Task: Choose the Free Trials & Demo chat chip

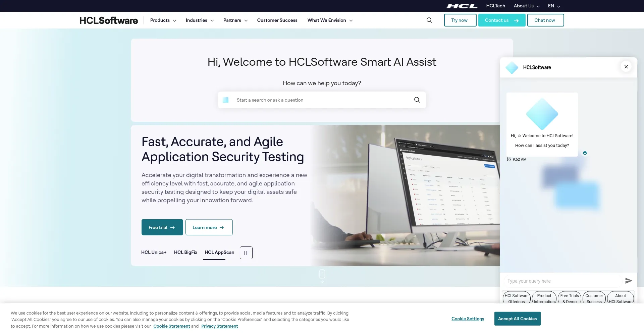Action: click(570, 298)
